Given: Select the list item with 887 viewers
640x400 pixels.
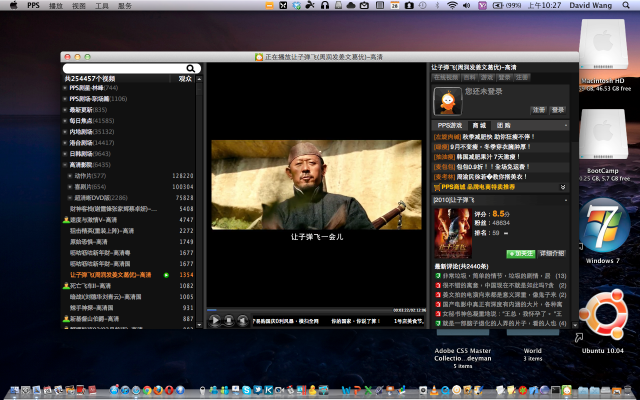Looking at the screenshot, I should pos(129,319).
